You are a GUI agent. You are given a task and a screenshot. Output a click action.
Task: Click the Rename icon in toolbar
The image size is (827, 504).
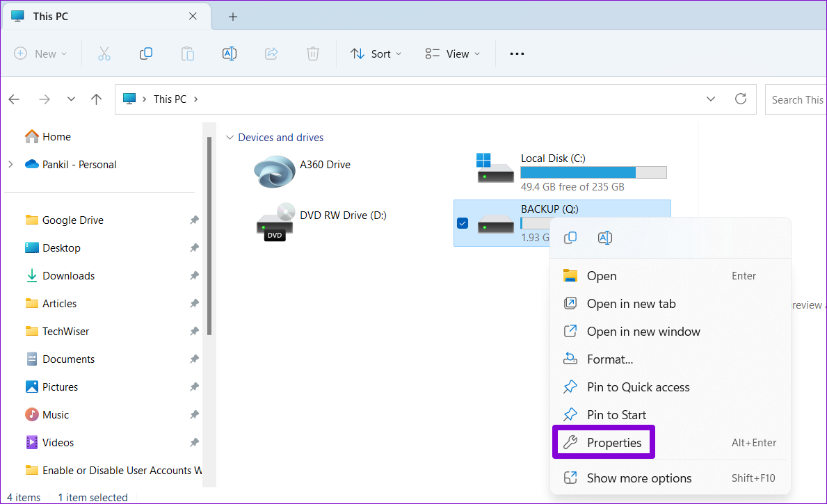point(230,54)
